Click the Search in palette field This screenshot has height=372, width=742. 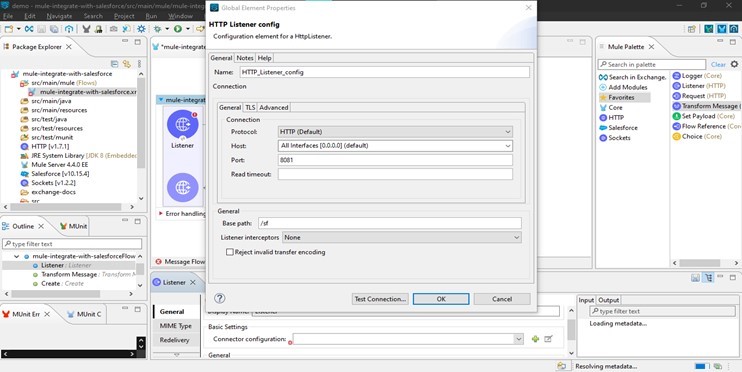[652, 64]
